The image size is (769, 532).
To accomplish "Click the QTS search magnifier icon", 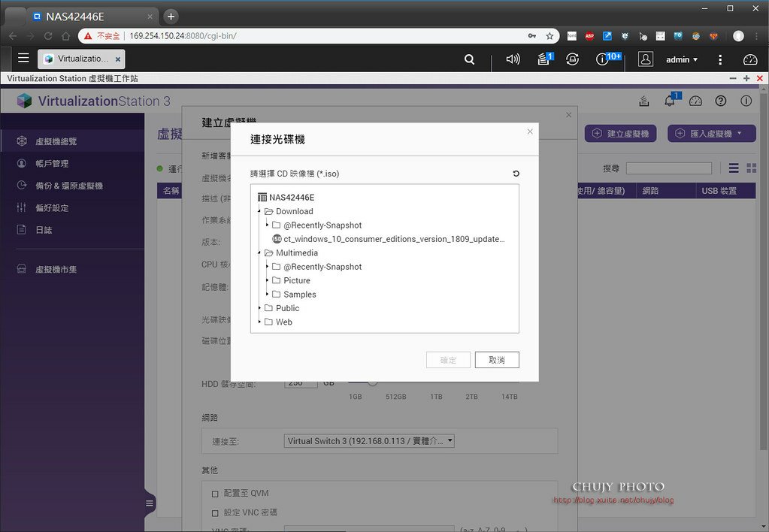I will (469, 59).
